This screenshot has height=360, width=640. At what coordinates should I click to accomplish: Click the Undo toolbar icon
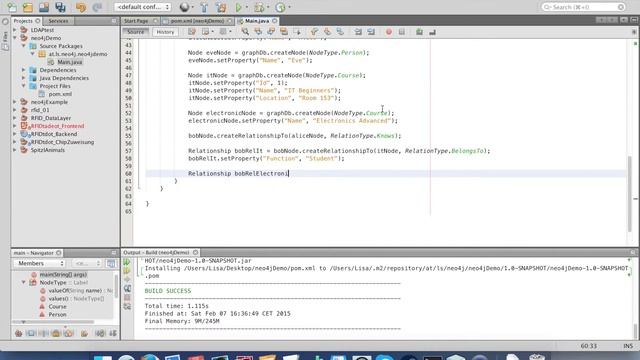click(81, 7)
